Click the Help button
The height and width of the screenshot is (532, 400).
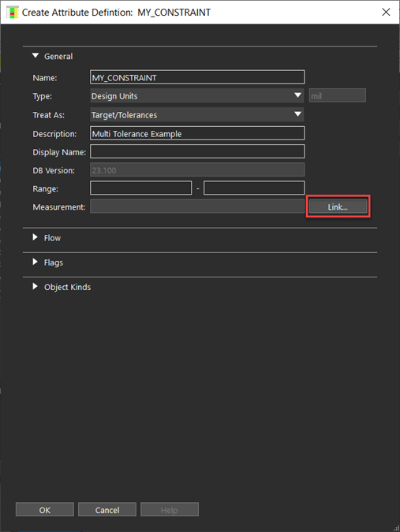170,510
